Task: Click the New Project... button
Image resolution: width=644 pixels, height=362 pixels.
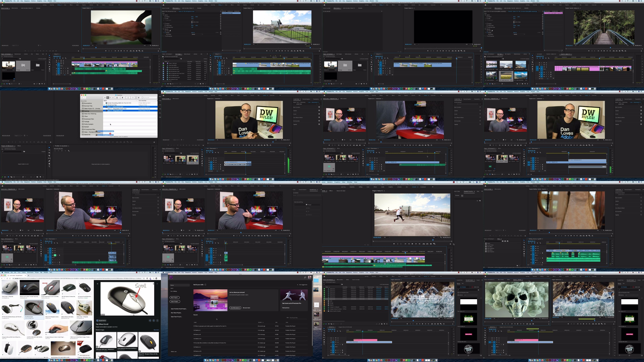Action: [175, 298]
